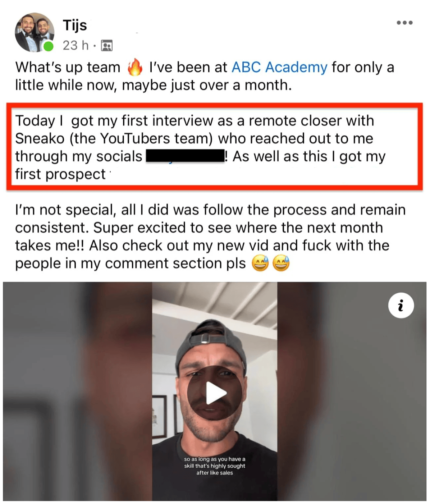Click the video caption about sales skill
Screen dimensions: 430x504
(215, 466)
